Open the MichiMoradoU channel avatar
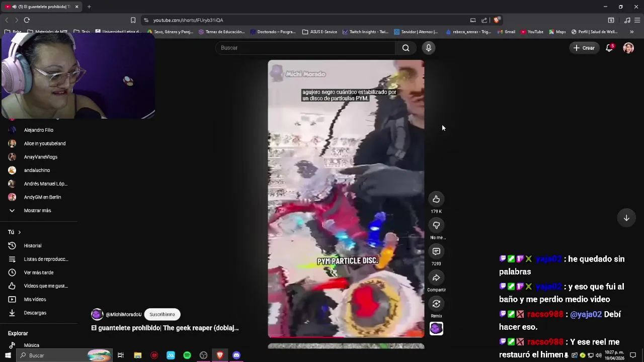This screenshot has height=362, width=644. point(97,314)
